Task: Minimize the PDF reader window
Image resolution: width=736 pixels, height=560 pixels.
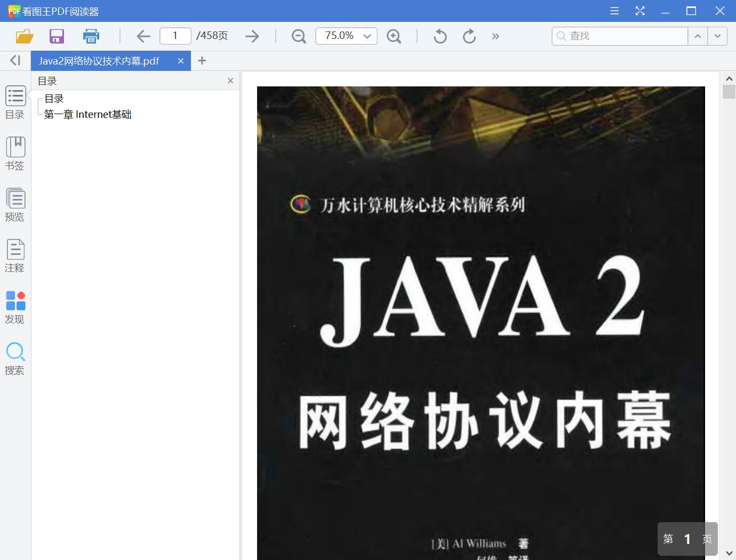Action: pyautogui.click(x=666, y=11)
